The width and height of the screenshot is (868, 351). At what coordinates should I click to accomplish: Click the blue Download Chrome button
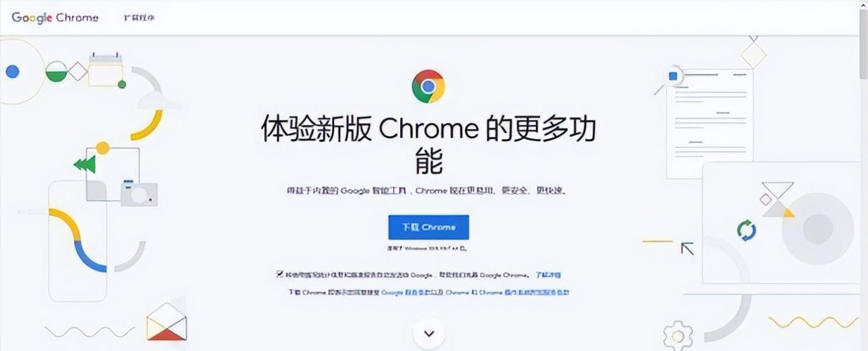click(x=429, y=227)
